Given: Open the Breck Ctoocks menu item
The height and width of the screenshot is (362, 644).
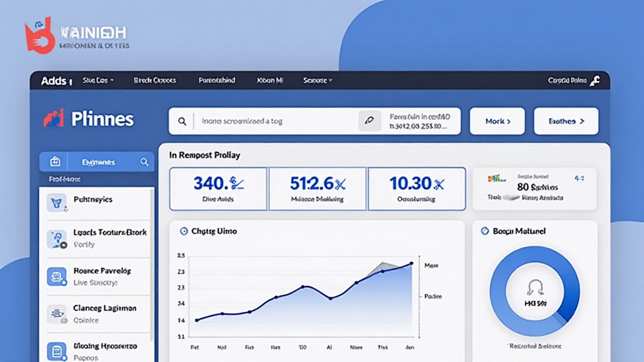Looking at the screenshot, I should pyautogui.click(x=155, y=80).
